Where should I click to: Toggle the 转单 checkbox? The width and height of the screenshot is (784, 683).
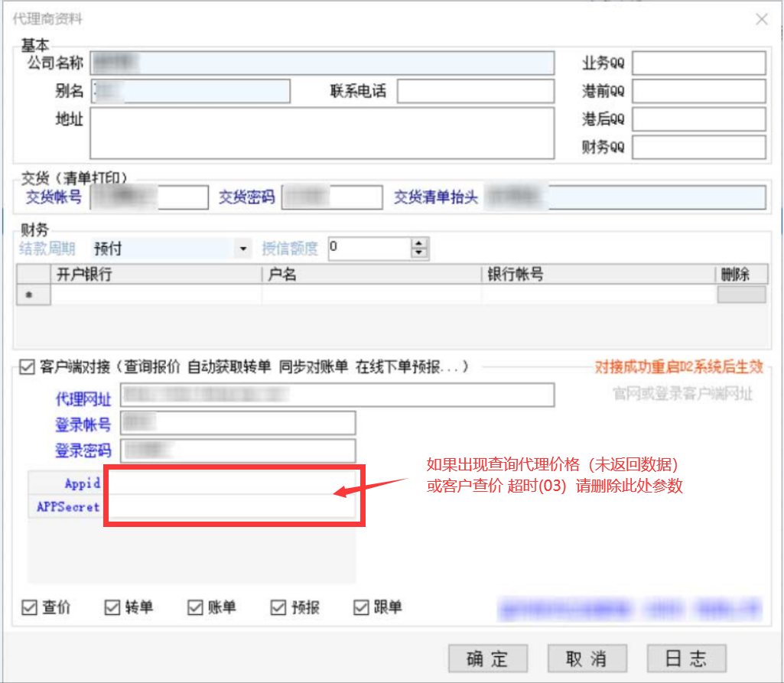[x=112, y=607]
